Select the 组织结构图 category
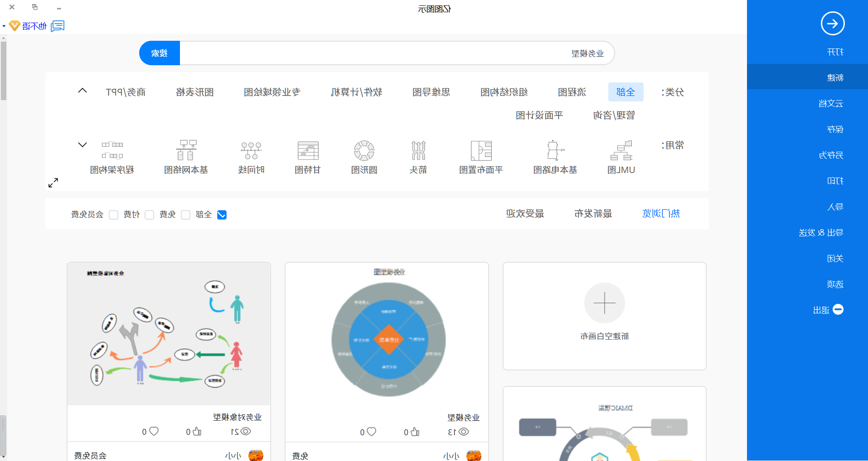The height and width of the screenshot is (461, 868). tap(504, 92)
